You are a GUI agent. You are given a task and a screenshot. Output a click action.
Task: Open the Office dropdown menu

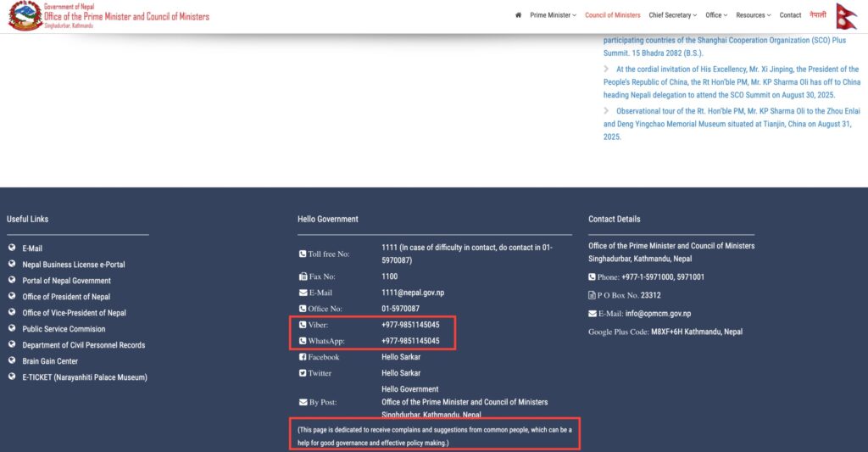pyautogui.click(x=716, y=15)
